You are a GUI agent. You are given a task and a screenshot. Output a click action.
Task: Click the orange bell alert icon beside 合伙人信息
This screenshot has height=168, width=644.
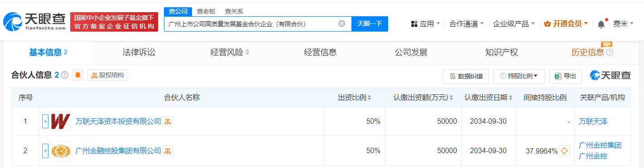pyautogui.click(x=78, y=75)
